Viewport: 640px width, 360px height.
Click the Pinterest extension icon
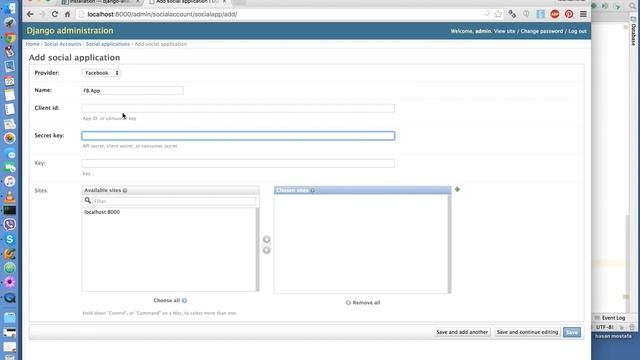(569, 14)
